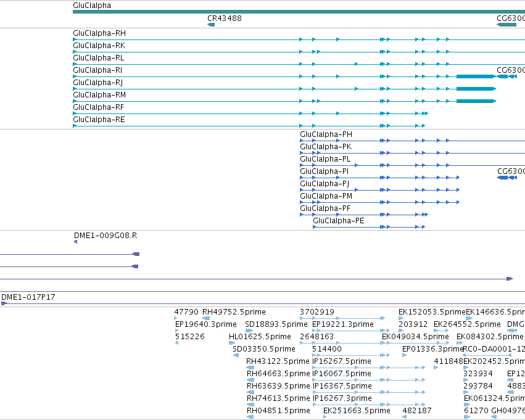Click the thick exon block of GluClalpha-RM
Viewport: 525px width, 420px height.
pyautogui.click(x=476, y=101)
